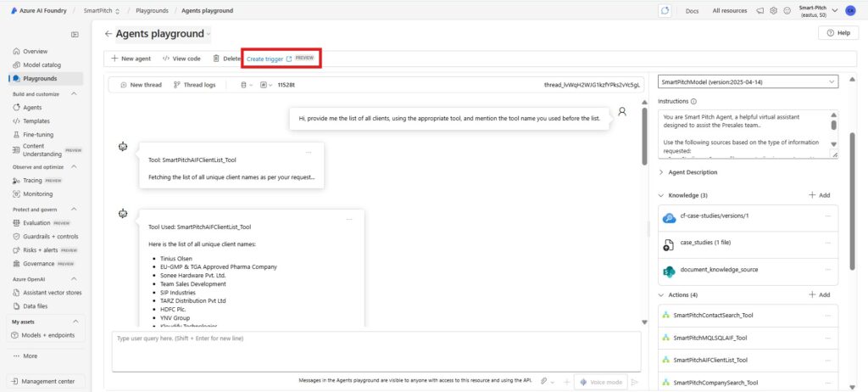The height and width of the screenshot is (392, 868).
Task: Open the SmartPitchModel version dropdown
Action: click(747, 81)
